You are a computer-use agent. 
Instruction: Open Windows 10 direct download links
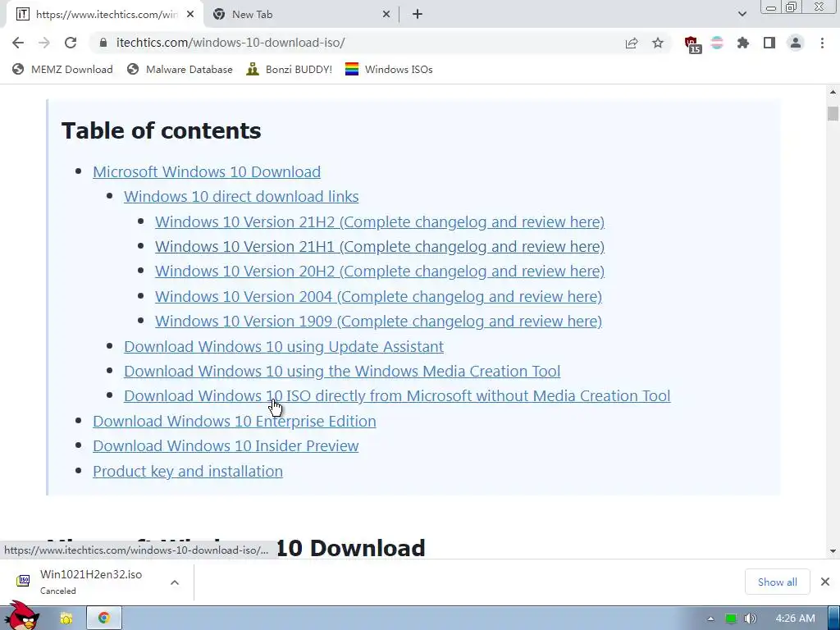click(241, 196)
